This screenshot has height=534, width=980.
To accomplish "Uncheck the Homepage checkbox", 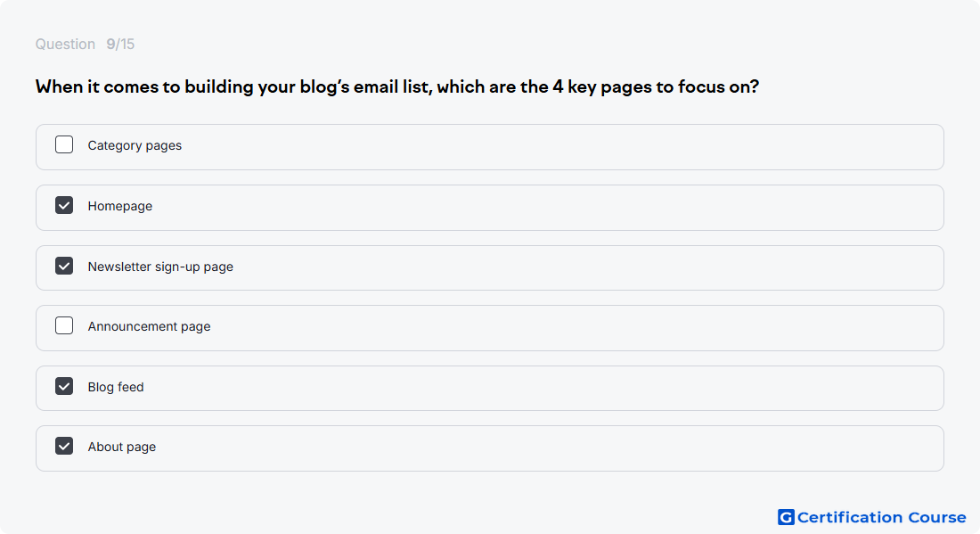I will [64, 205].
